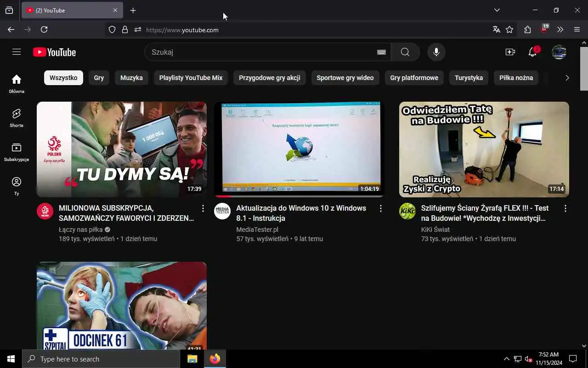Open Windows Start menu
The image size is (588, 368).
point(11,359)
